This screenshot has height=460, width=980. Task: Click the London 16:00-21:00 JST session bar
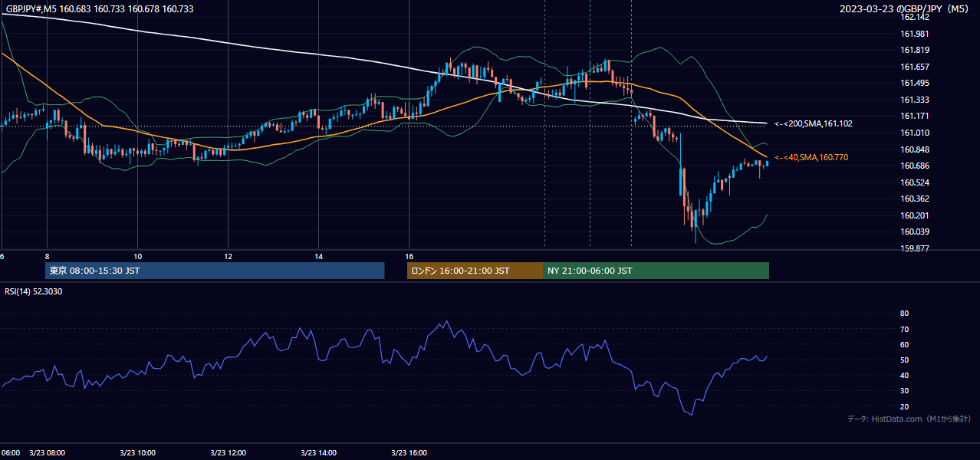click(475, 271)
